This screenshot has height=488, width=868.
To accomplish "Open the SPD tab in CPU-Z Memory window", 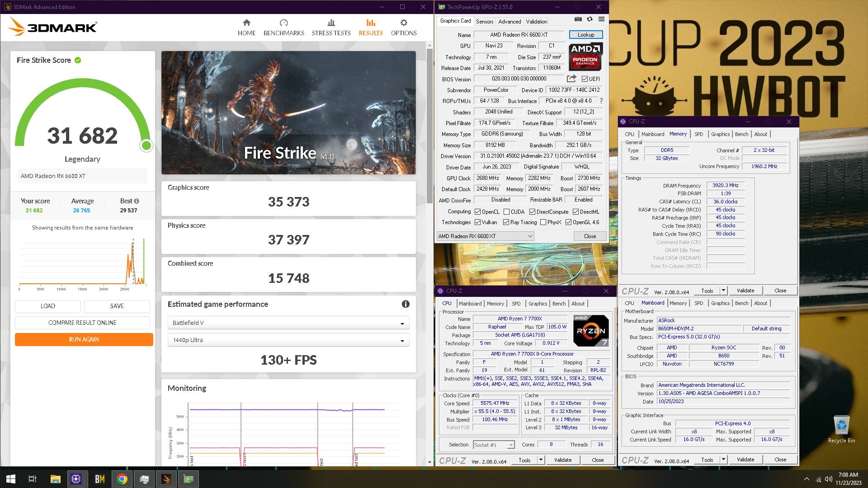I will pos(698,134).
